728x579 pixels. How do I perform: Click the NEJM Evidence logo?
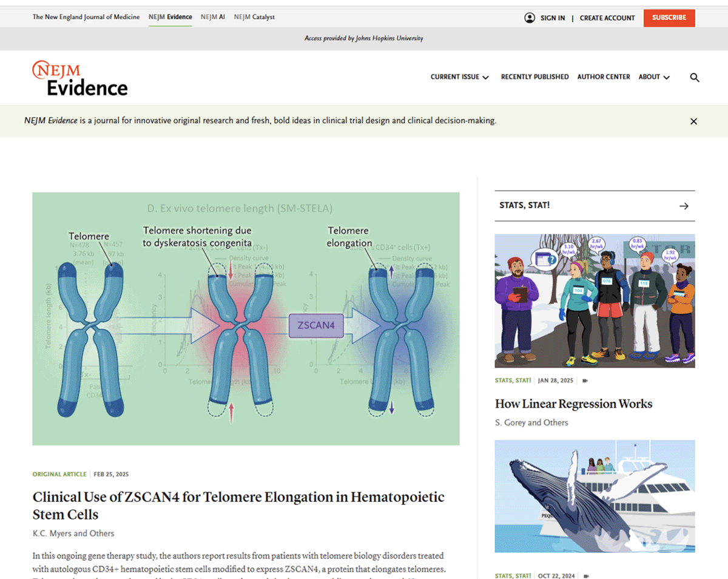click(x=79, y=78)
